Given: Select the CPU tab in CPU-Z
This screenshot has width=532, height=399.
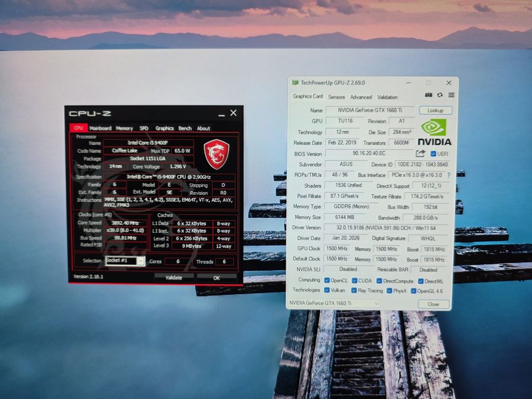Looking at the screenshot, I should [x=79, y=128].
